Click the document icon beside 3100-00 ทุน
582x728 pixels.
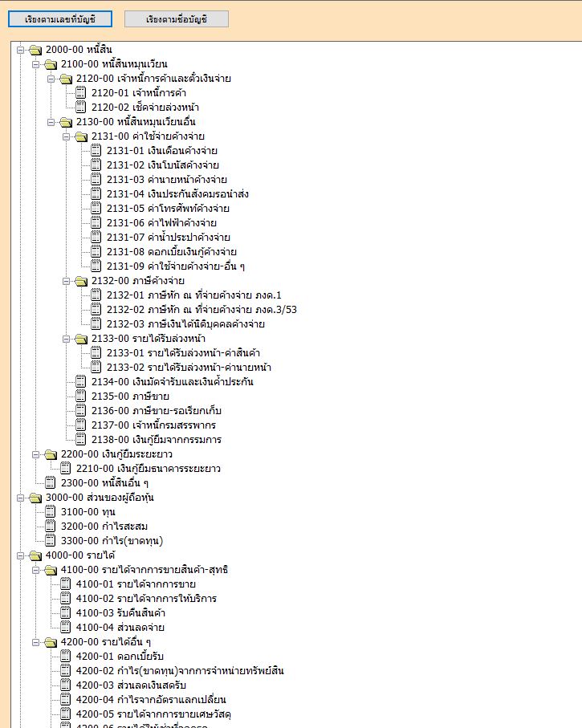click(51, 512)
